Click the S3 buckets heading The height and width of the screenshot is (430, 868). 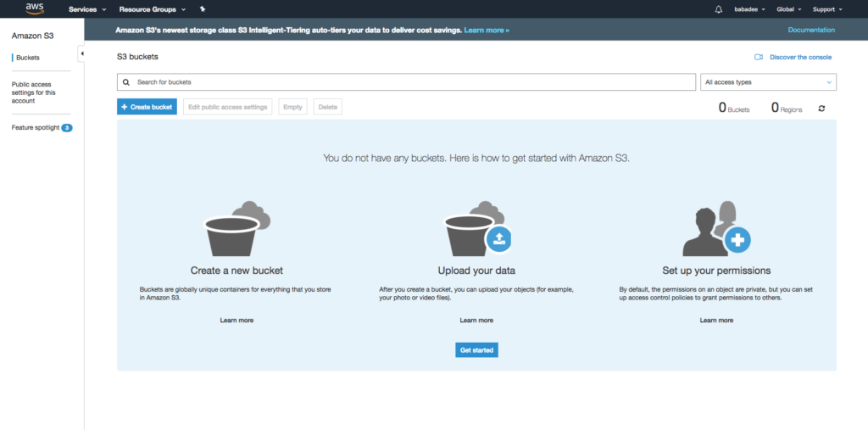[137, 57]
